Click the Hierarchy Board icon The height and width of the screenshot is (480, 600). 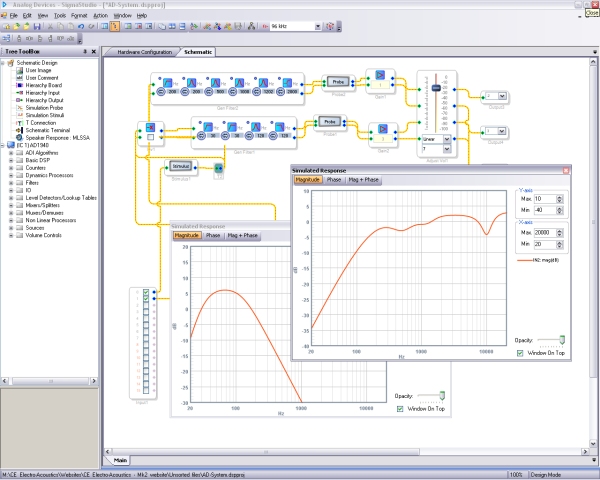click(18, 86)
